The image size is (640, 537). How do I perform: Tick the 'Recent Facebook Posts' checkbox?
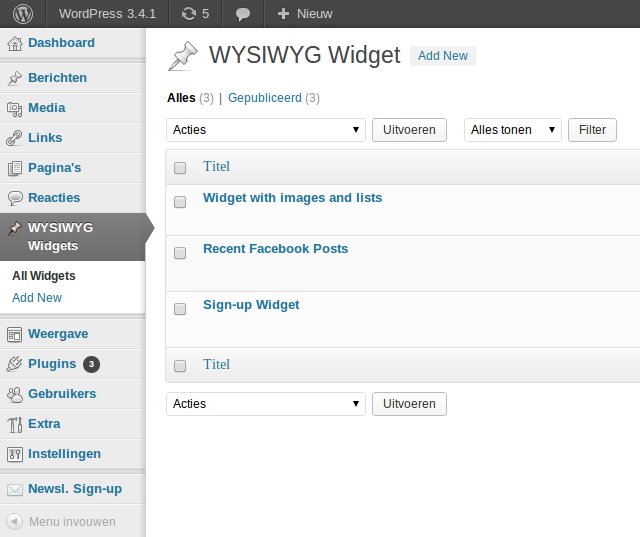pyautogui.click(x=180, y=253)
